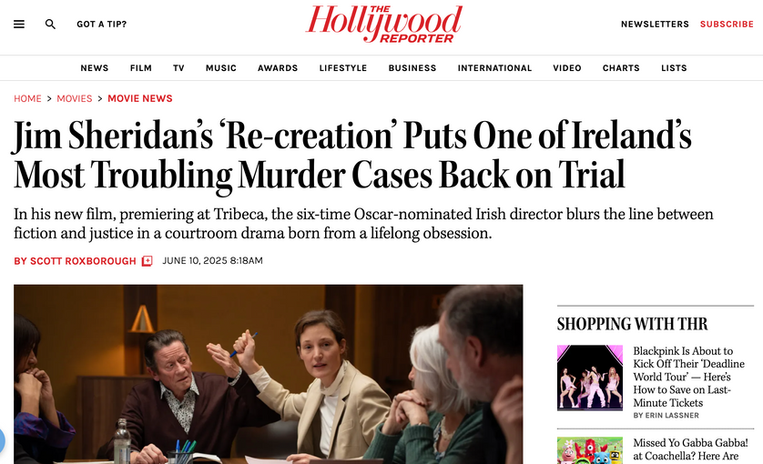Click the Home breadcrumb link
The image size is (763, 464).
pyautogui.click(x=27, y=98)
